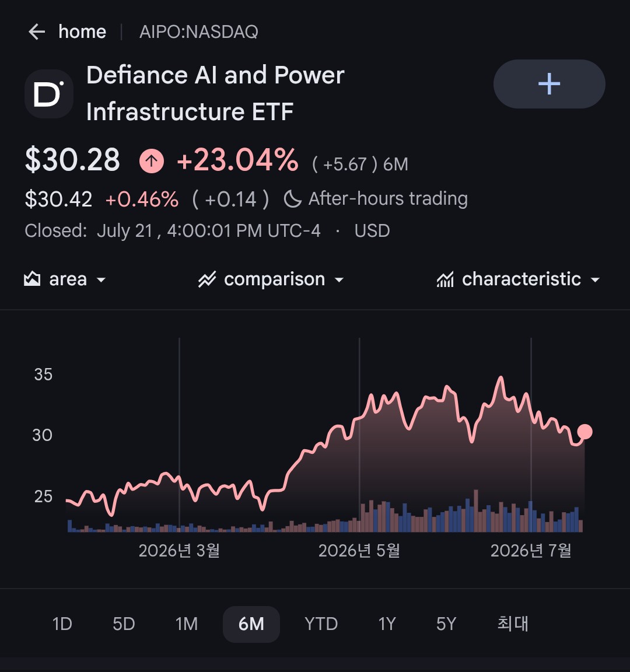Show the 최대 maximum range
Viewport: 630px width, 672px height.
point(513,624)
